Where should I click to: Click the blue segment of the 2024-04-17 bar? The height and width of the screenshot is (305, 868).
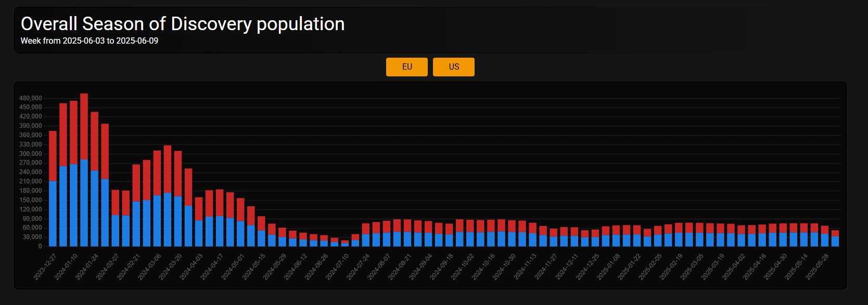pyautogui.click(x=220, y=231)
